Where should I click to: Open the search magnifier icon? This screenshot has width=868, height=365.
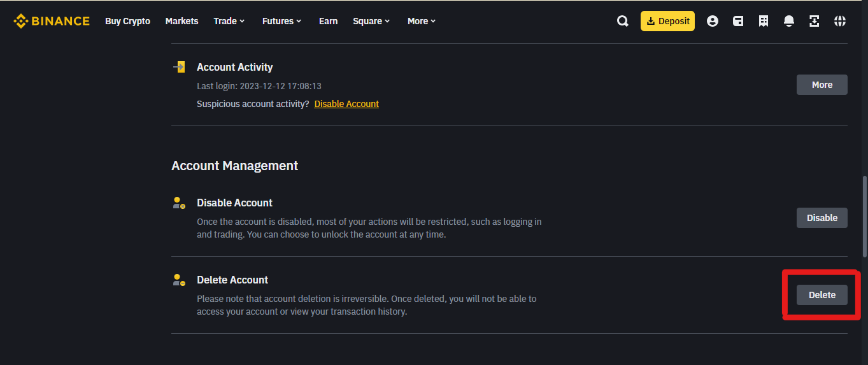(x=623, y=21)
